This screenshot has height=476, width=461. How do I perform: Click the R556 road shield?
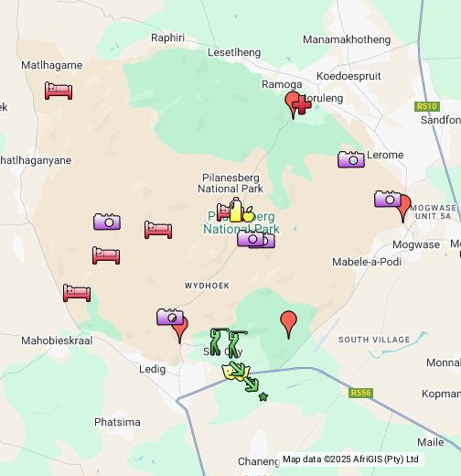click(360, 393)
